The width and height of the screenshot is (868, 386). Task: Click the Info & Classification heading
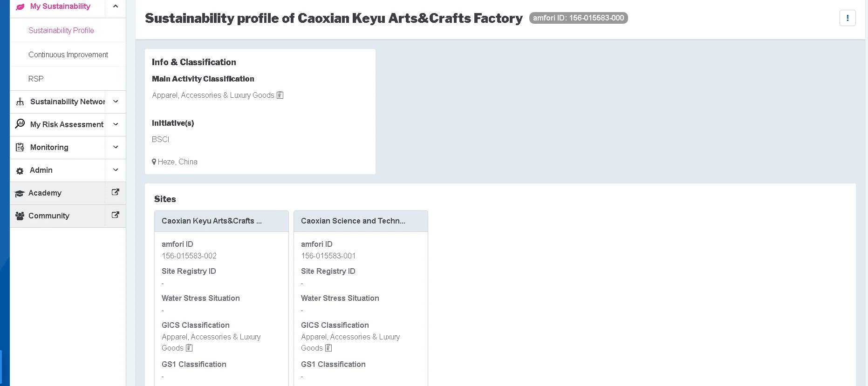coord(194,62)
